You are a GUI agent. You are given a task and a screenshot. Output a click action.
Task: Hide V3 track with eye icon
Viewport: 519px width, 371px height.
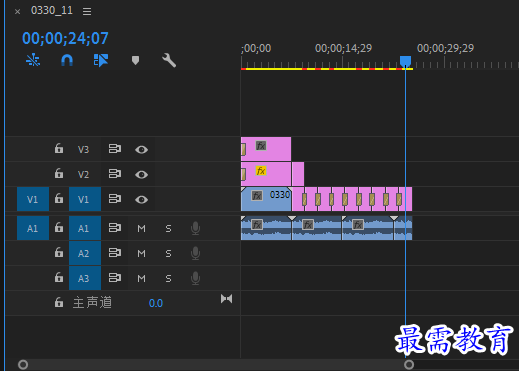pos(141,149)
